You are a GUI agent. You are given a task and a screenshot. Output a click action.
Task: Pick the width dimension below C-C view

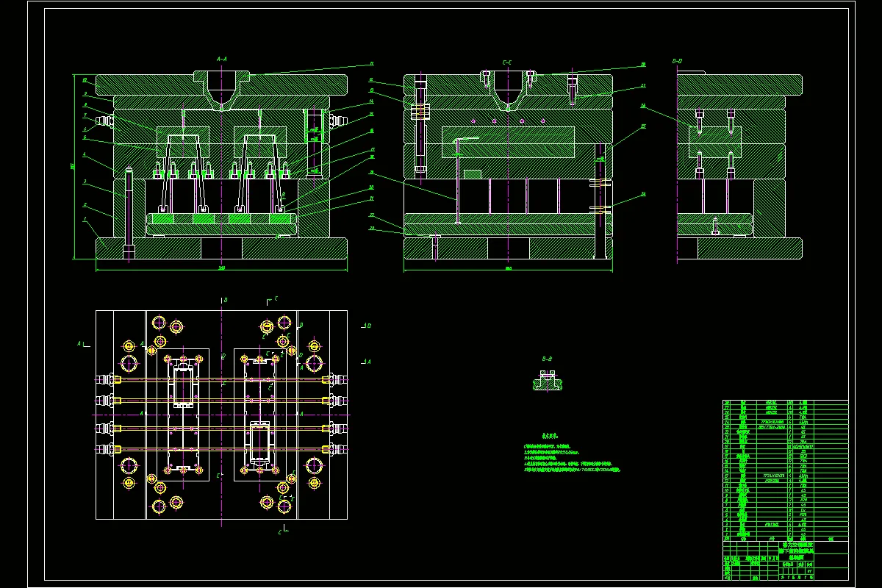[x=508, y=268]
